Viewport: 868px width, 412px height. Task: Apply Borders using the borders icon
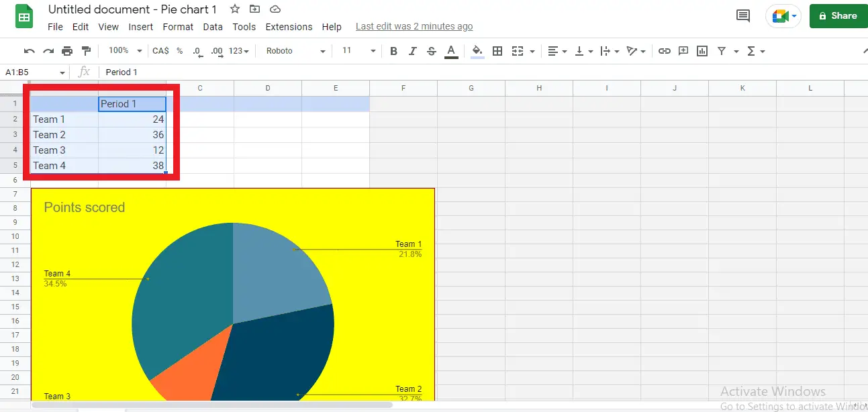497,51
